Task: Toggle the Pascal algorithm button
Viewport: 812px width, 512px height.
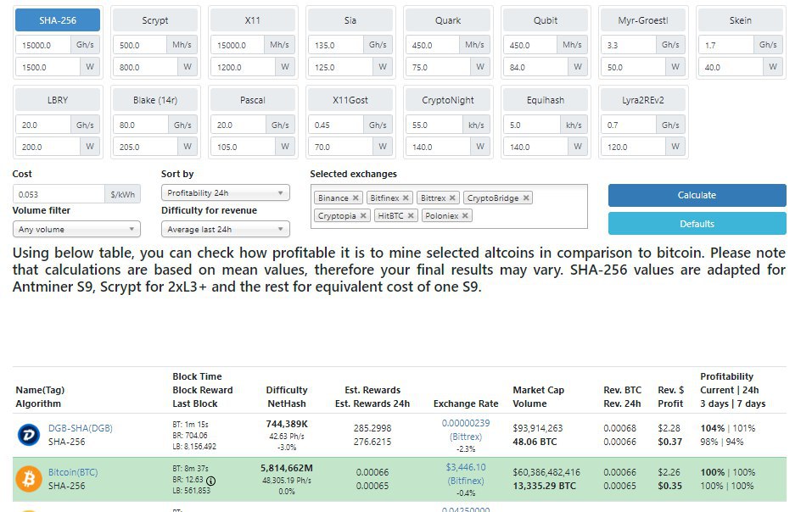Action: click(x=252, y=100)
